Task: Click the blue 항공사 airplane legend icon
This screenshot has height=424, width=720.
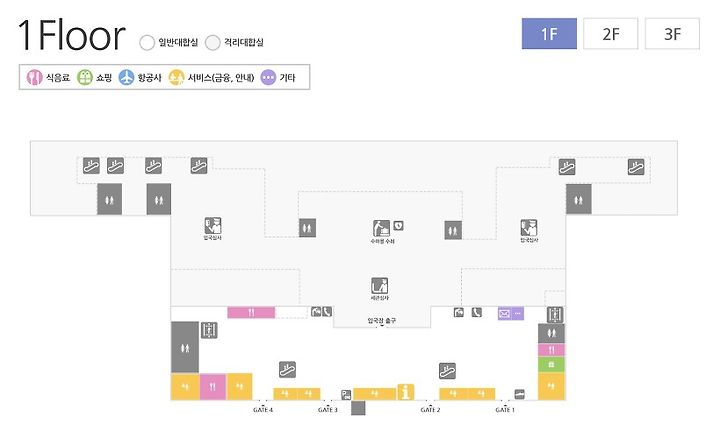Action: (126, 78)
